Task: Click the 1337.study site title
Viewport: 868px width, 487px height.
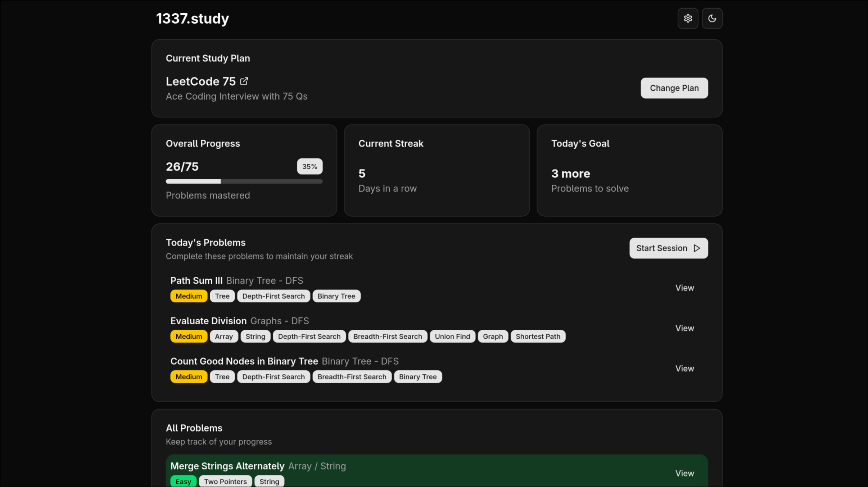Action: pyautogui.click(x=193, y=19)
